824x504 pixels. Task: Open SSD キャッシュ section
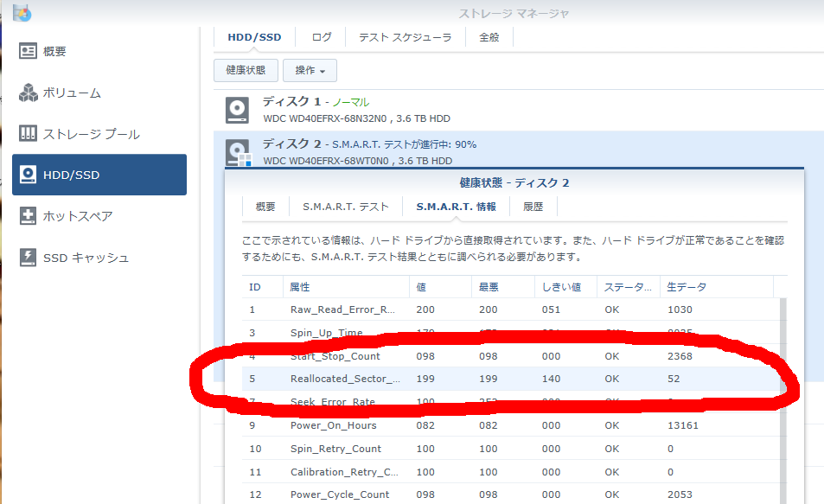[99, 258]
